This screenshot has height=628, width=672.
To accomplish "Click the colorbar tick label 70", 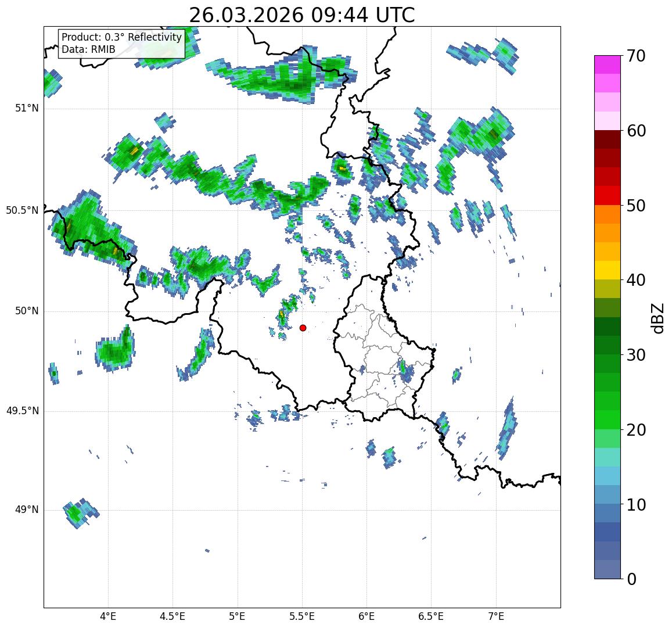I will click(x=636, y=56).
